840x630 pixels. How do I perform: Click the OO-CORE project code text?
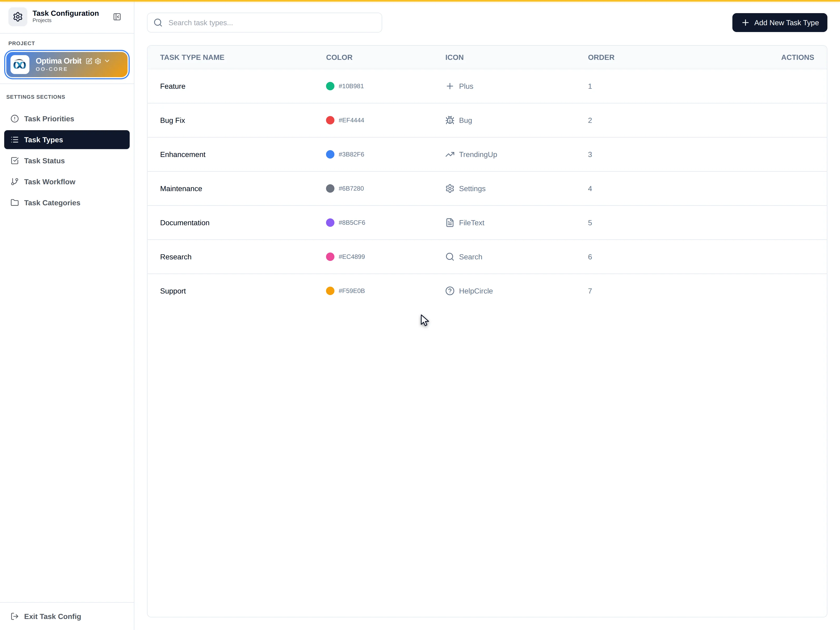pyautogui.click(x=52, y=69)
